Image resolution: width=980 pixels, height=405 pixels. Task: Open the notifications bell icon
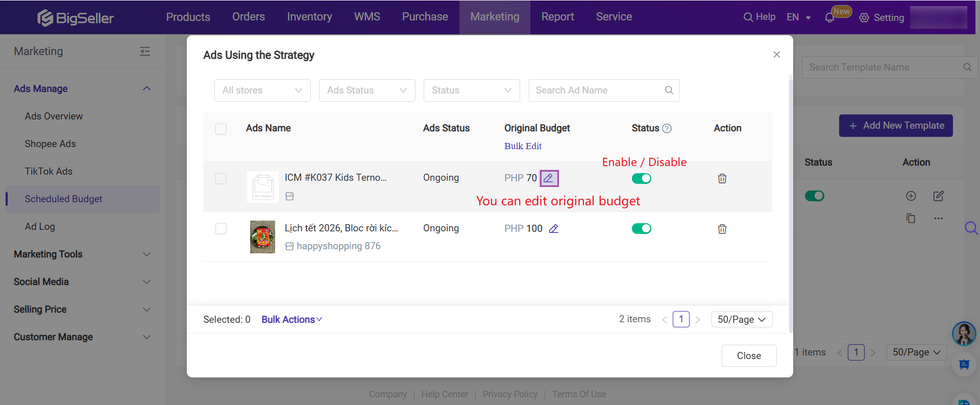[x=829, y=18]
